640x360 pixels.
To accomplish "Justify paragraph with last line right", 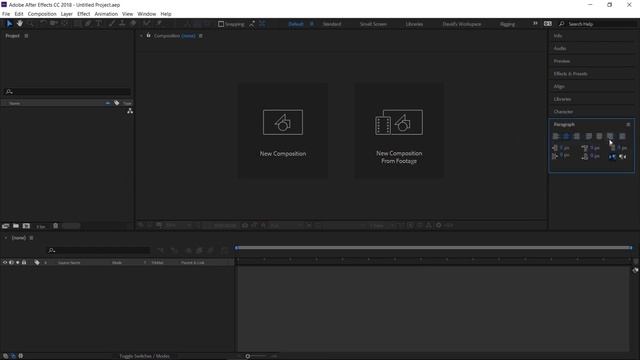I will pos(610,136).
